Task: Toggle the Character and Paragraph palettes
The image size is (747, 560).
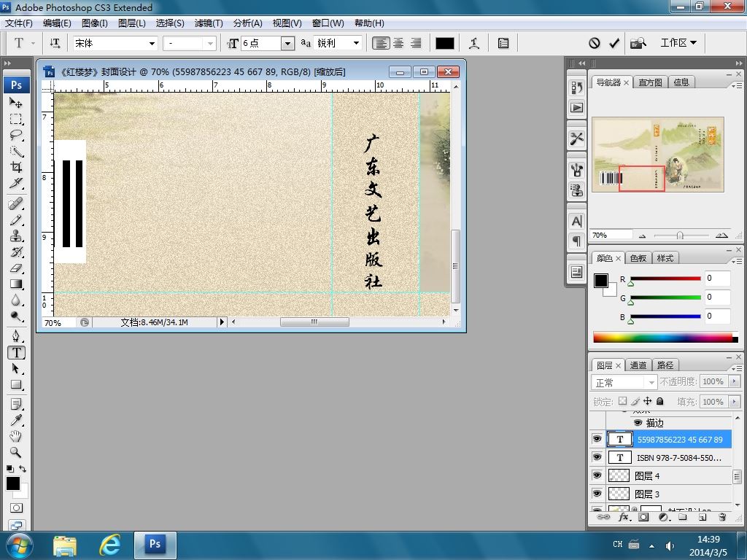Action: click(503, 43)
